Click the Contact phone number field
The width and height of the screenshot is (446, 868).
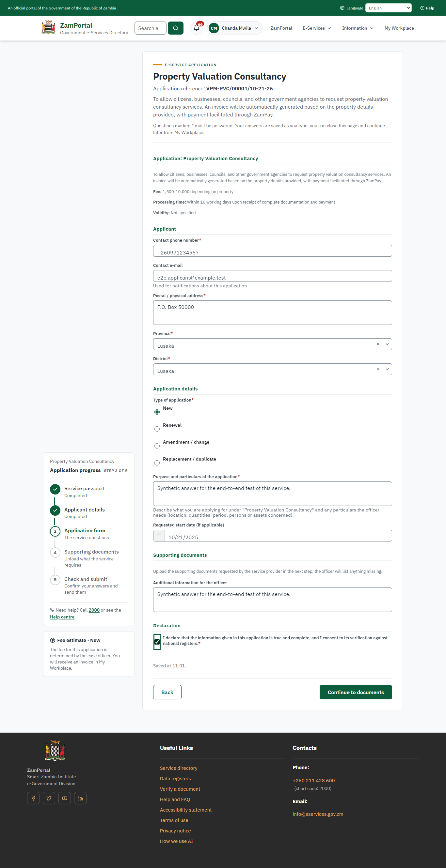(272, 251)
